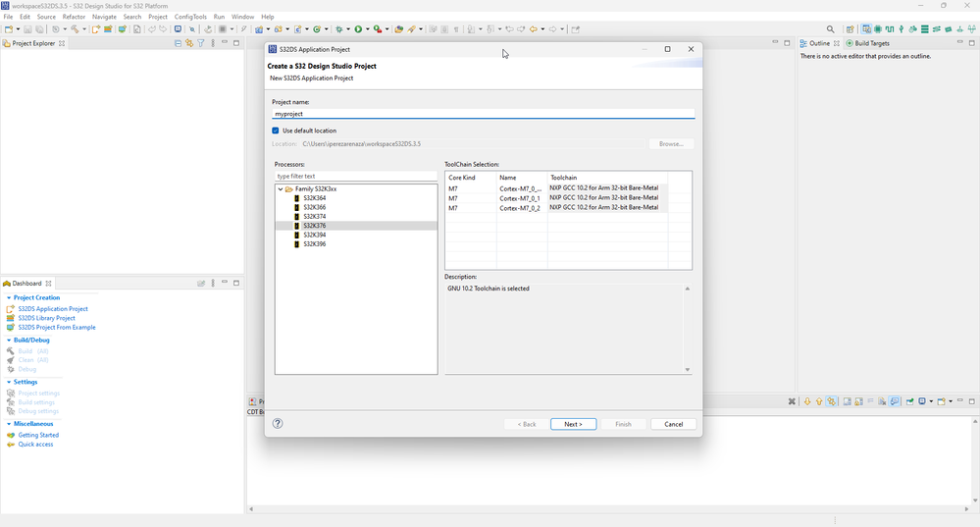Open the Pins chip perspective icon
The image size is (980, 527).
(878, 28)
